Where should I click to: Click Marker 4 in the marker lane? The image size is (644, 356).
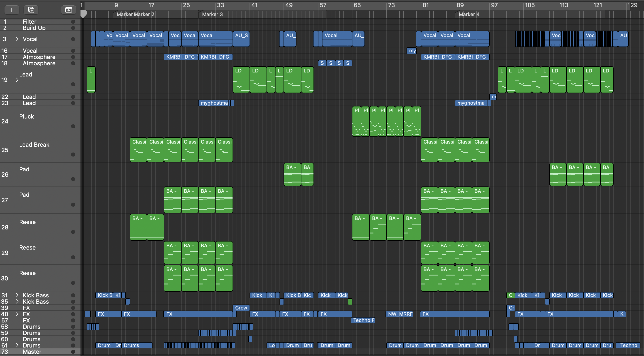(469, 15)
